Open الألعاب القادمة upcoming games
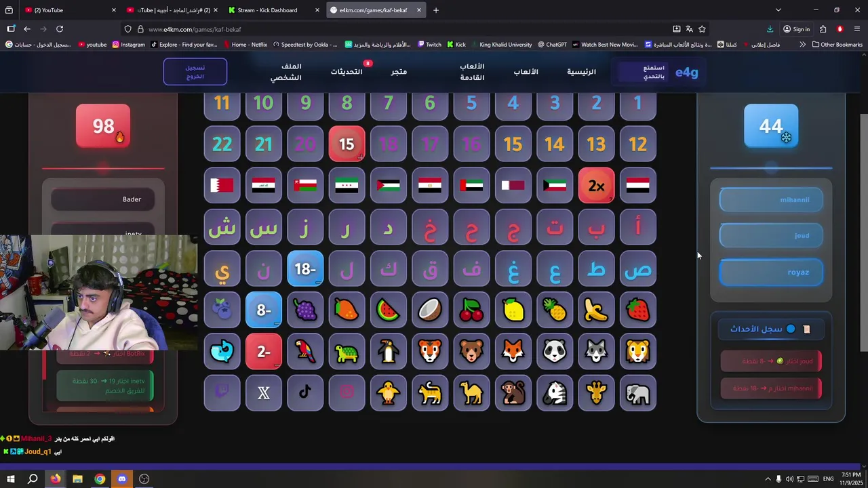Viewport: 868px width, 488px height. coord(472,72)
